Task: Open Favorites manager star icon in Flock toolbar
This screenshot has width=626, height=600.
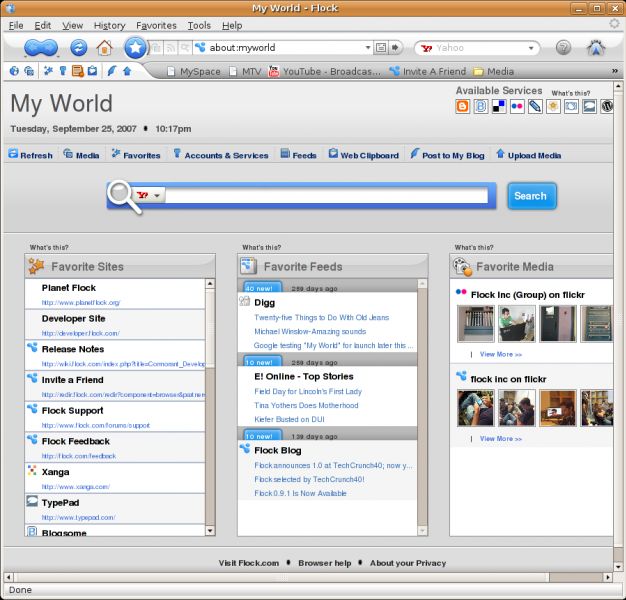Action: tap(48, 71)
